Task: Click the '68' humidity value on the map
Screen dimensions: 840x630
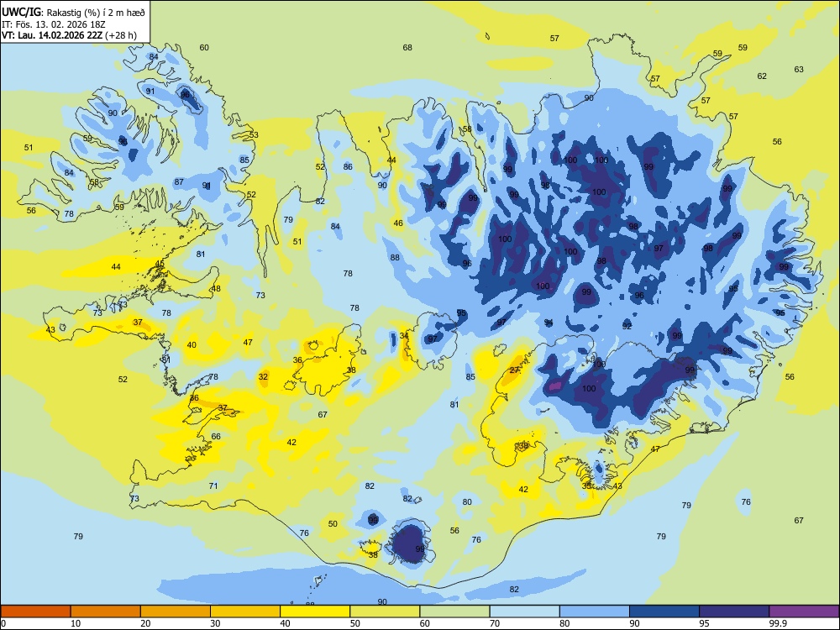Action: (x=407, y=48)
